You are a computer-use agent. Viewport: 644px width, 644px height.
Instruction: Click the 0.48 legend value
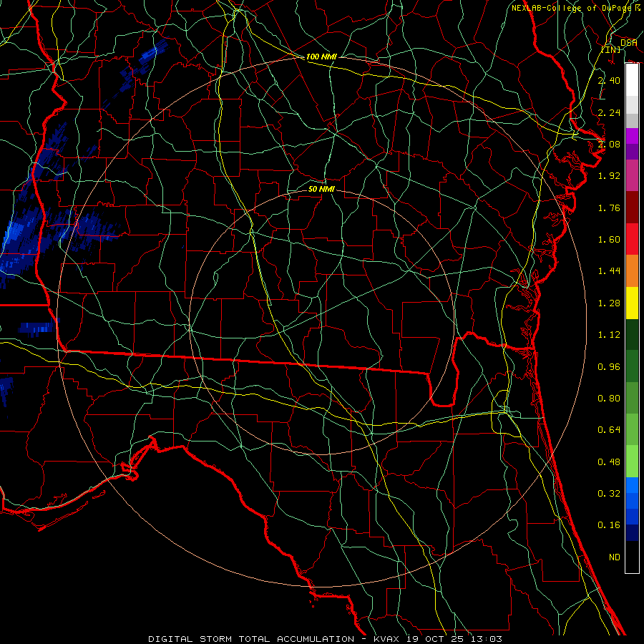click(x=609, y=462)
